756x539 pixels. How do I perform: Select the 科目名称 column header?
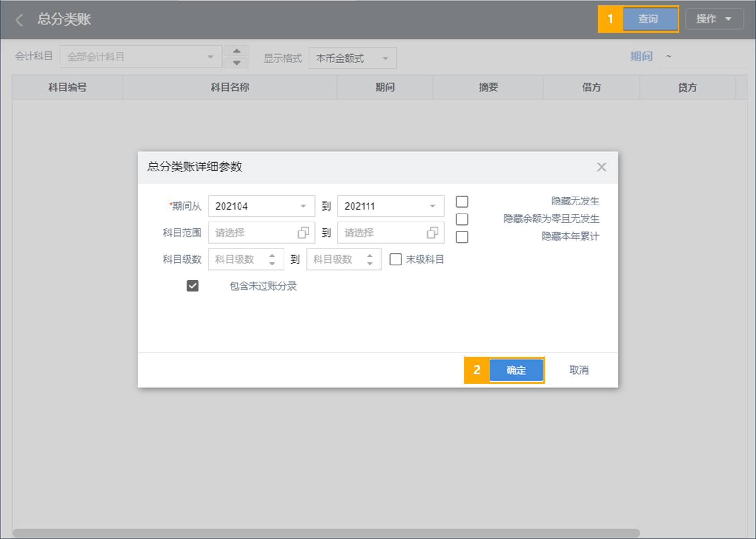pyautogui.click(x=230, y=87)
